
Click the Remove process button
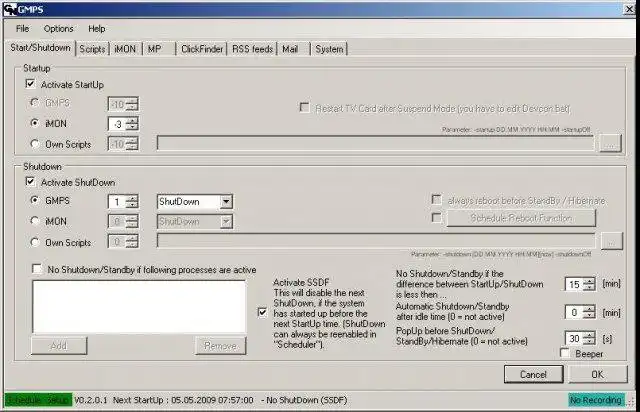(x=220, y=346)
